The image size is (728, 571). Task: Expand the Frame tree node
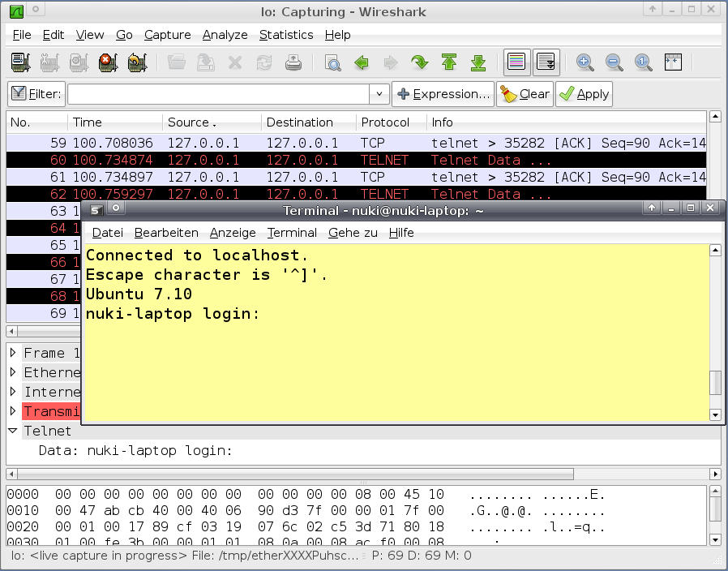13,353
